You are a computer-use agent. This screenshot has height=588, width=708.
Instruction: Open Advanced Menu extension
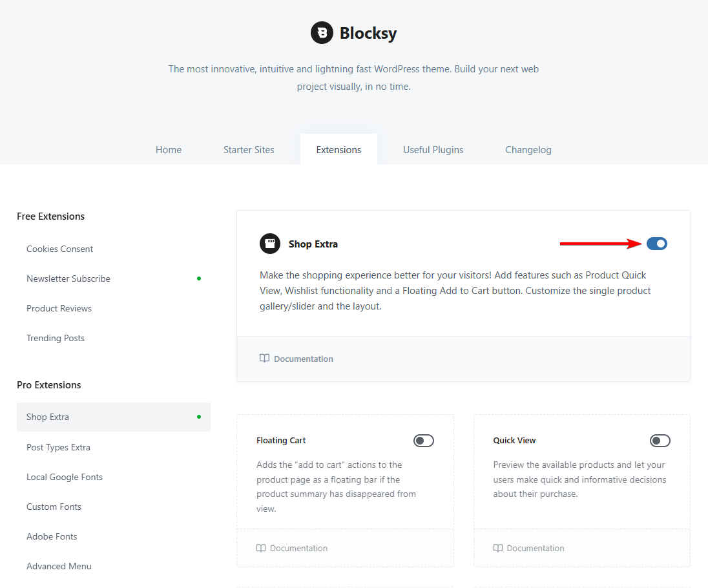tap(59, 566)
